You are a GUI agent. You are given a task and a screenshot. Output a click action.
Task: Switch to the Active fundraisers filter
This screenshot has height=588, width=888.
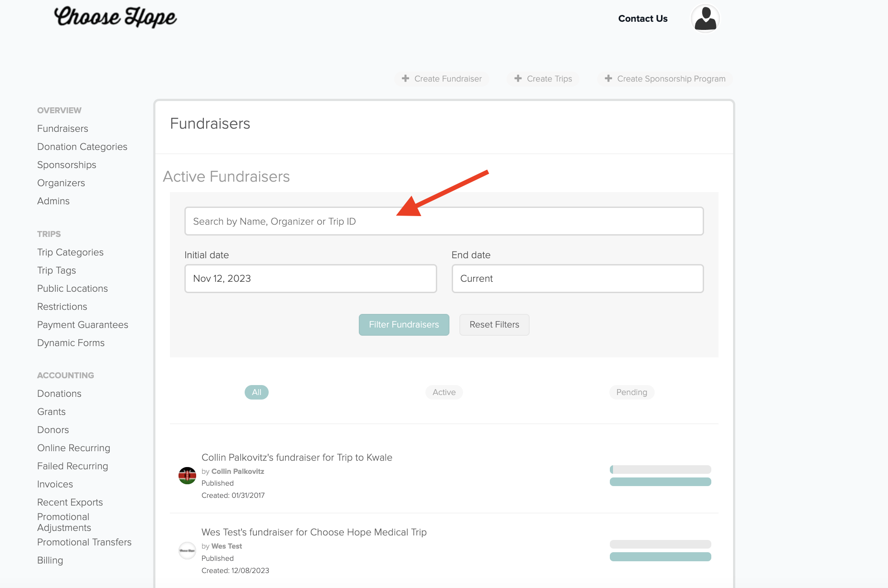click(x=444, y=392)
